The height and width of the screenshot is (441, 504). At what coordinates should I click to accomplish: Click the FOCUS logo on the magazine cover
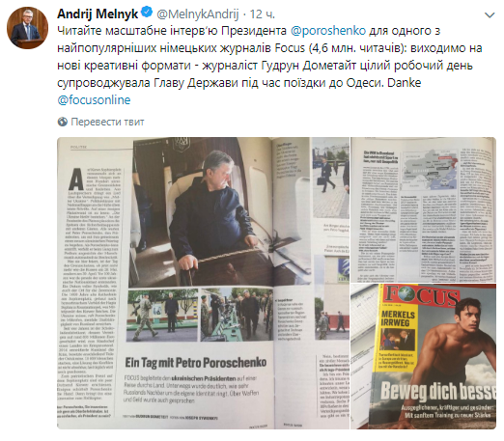pos(421,296)
